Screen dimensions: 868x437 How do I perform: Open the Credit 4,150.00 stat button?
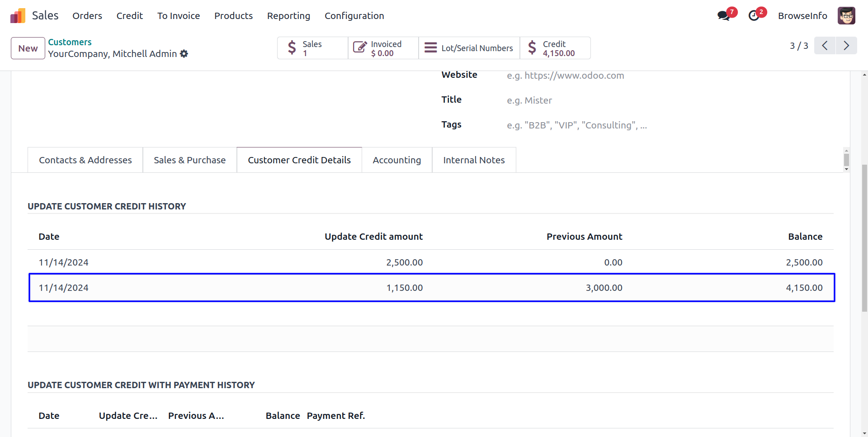pyautogui.click(x=555, y=48)
